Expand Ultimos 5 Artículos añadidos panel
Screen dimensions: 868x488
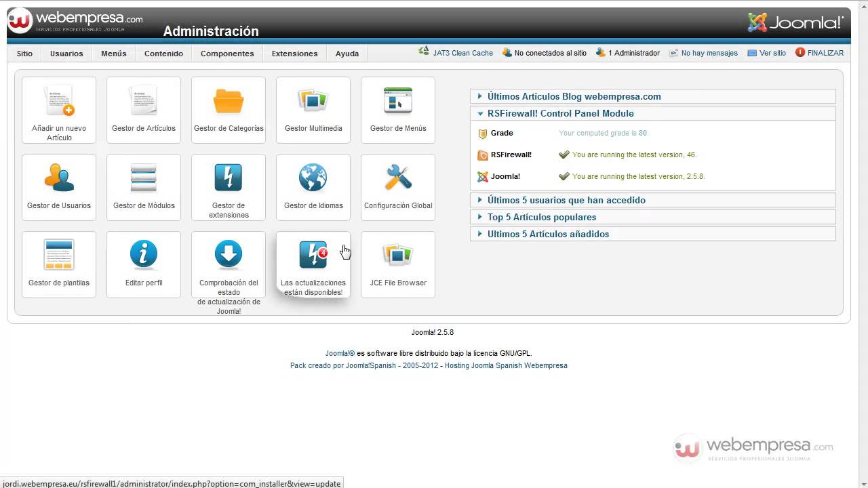pos(652,234)
